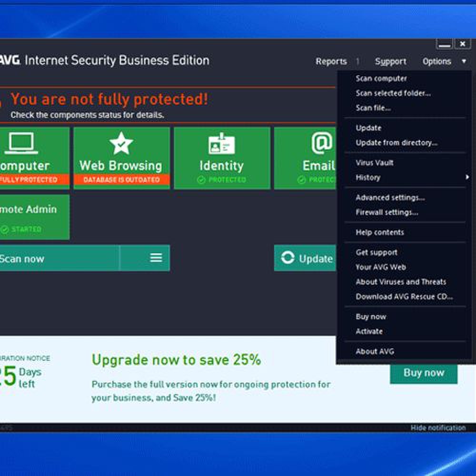This screenshot has width=476, height=476.
Task: Expand the History submenu arrow
Action: (467, 177)
